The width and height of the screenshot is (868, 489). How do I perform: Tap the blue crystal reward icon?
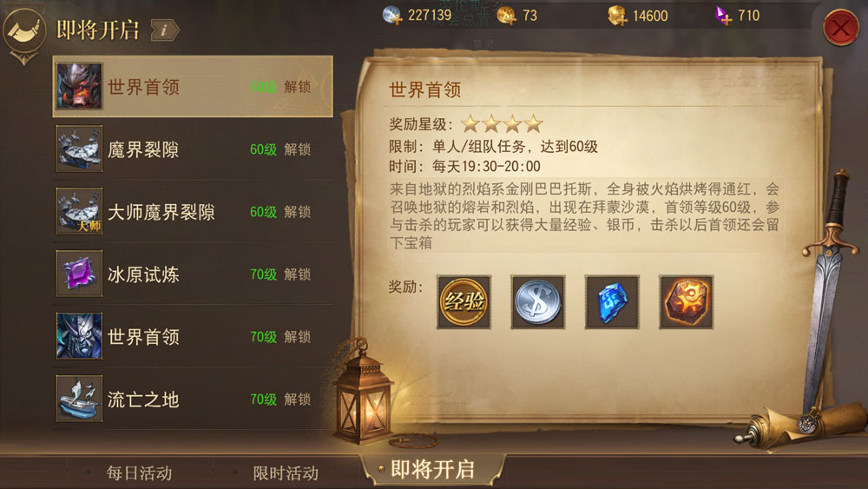(612, 301)
